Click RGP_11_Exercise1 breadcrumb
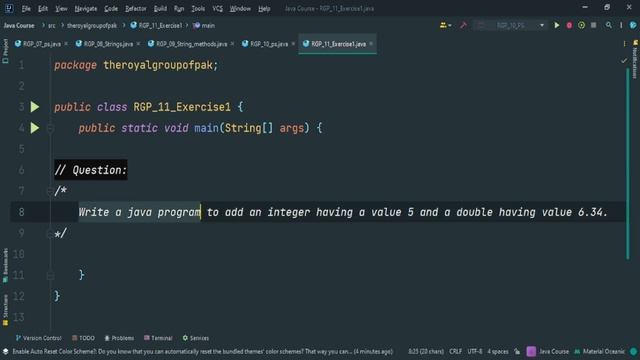Viewport: 640px width, 360px height. (x=156, y=25)
